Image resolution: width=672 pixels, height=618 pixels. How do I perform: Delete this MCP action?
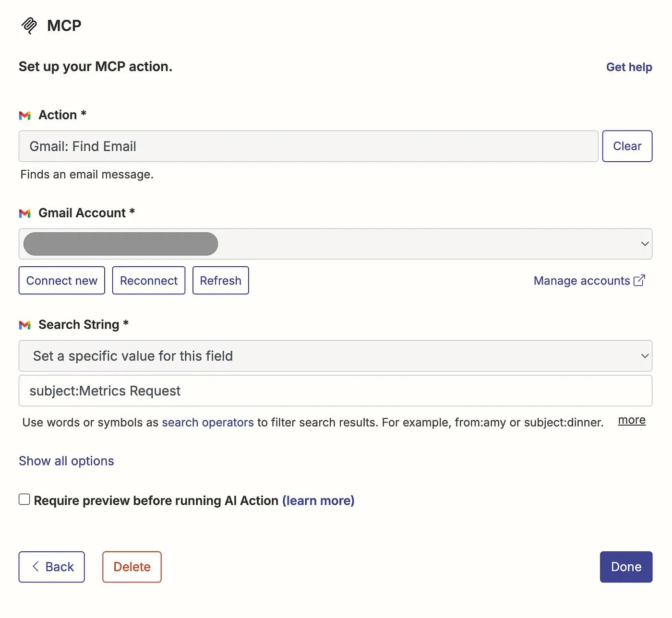click(132, 567)
